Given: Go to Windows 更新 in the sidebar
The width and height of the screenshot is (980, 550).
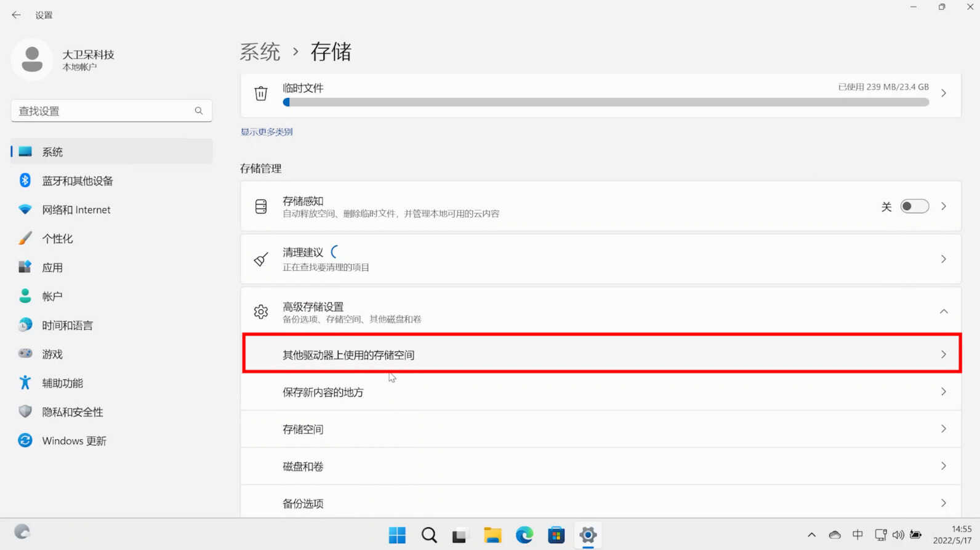Looking at the screenshot, I should [x=74, y=441].
